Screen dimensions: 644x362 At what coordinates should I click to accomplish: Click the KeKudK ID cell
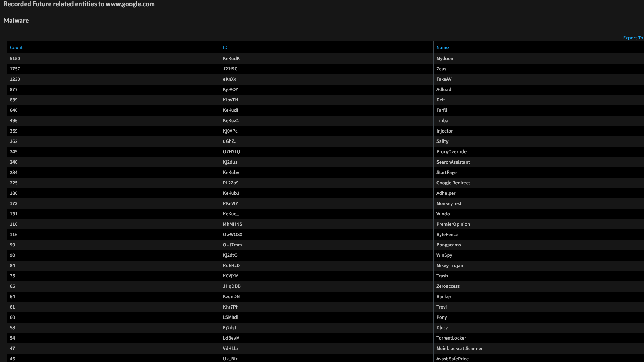[231, 59]
